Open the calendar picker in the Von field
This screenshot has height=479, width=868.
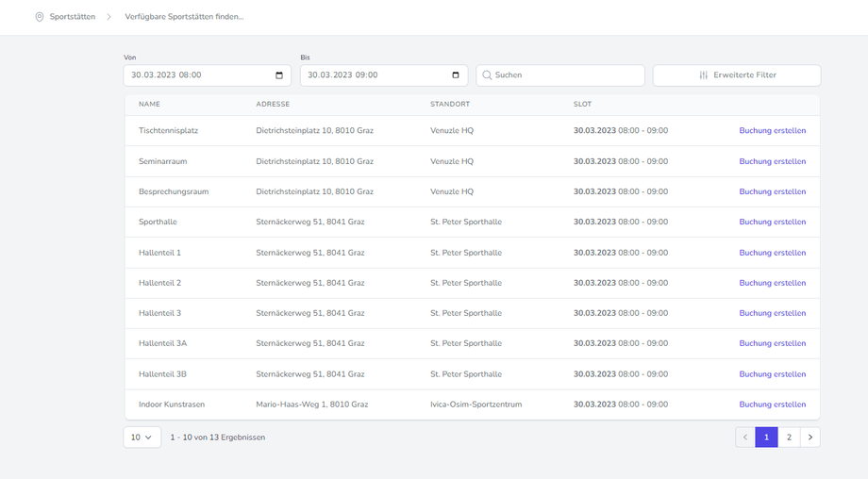[x=279, y=75]
